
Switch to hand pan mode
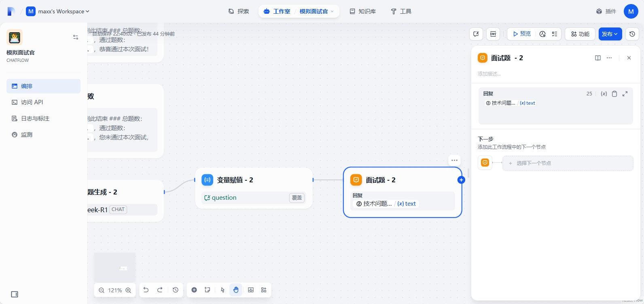point(236,290)
